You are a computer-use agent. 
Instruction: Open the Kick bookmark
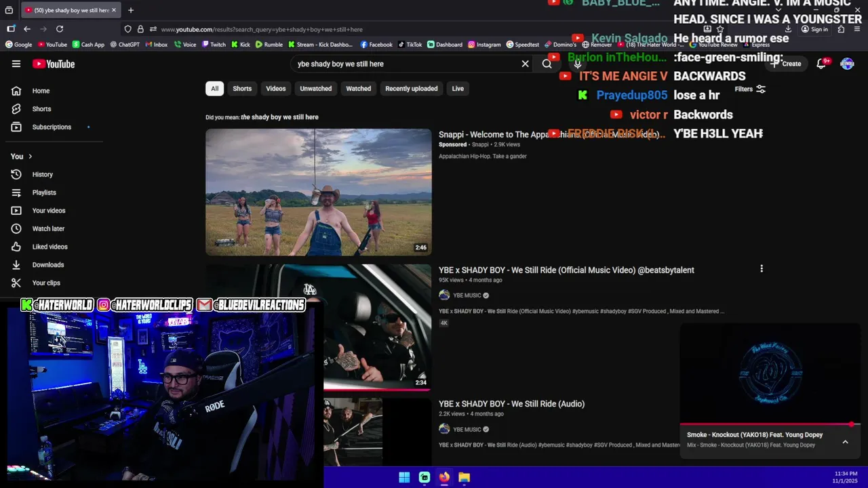(241, 45)
